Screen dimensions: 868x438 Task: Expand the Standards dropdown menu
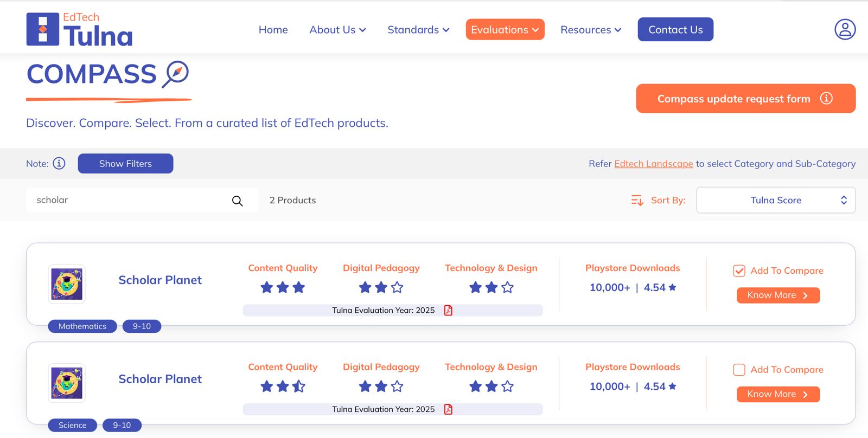coord(418,30)
